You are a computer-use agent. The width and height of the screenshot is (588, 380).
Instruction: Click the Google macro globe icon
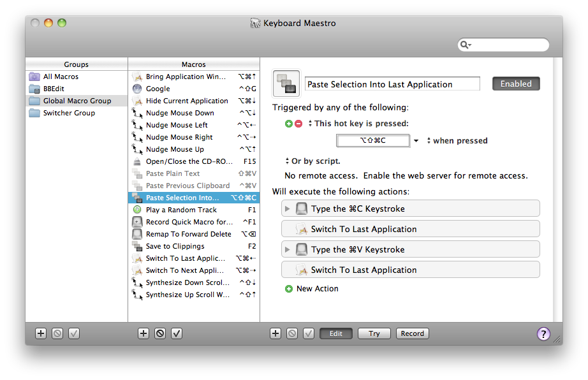coord(137,89)
